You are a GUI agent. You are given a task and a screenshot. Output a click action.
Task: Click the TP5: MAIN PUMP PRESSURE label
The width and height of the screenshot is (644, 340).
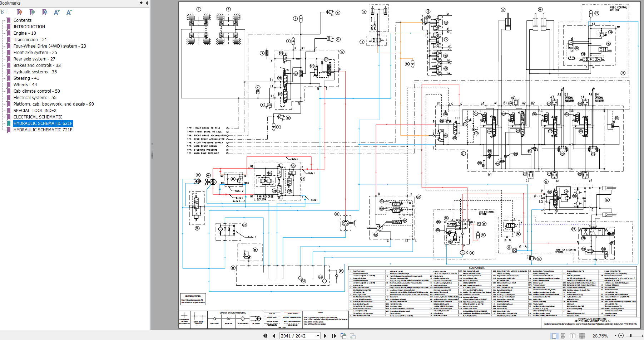pyautogui.click(x=203, y=153)
